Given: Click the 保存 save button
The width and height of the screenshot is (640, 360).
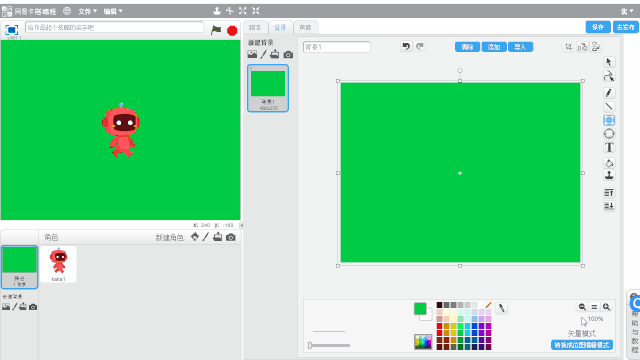Looking at the screenshot, I should point(598,27).
